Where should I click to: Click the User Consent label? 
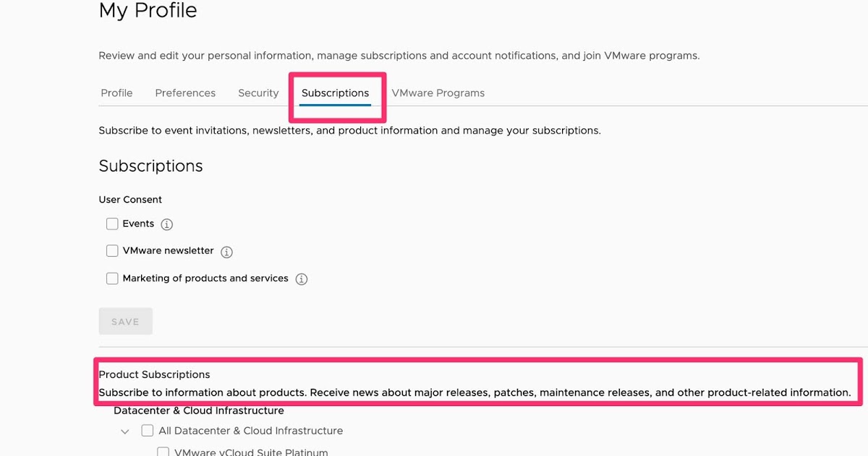pyautogui.click(x=130, y=199)
